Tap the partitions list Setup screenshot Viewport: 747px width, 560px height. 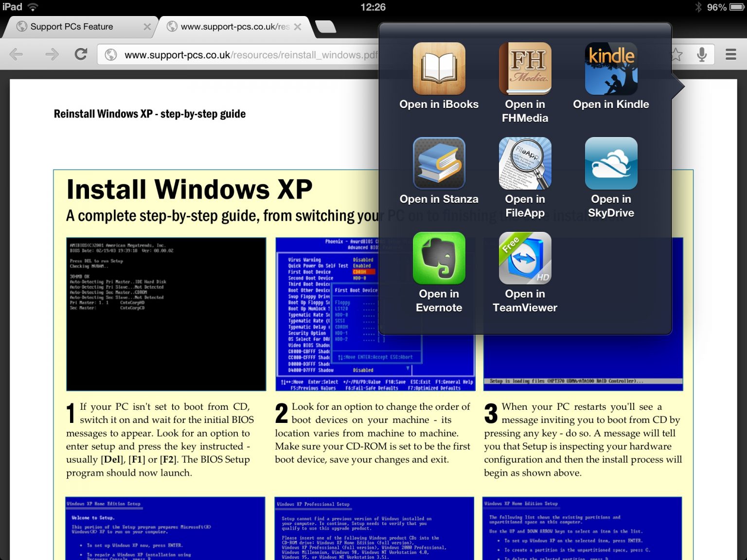click(582, 528)
